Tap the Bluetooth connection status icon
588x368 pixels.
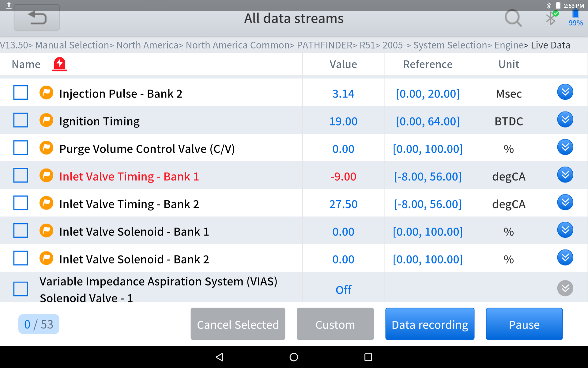point(551,18)
